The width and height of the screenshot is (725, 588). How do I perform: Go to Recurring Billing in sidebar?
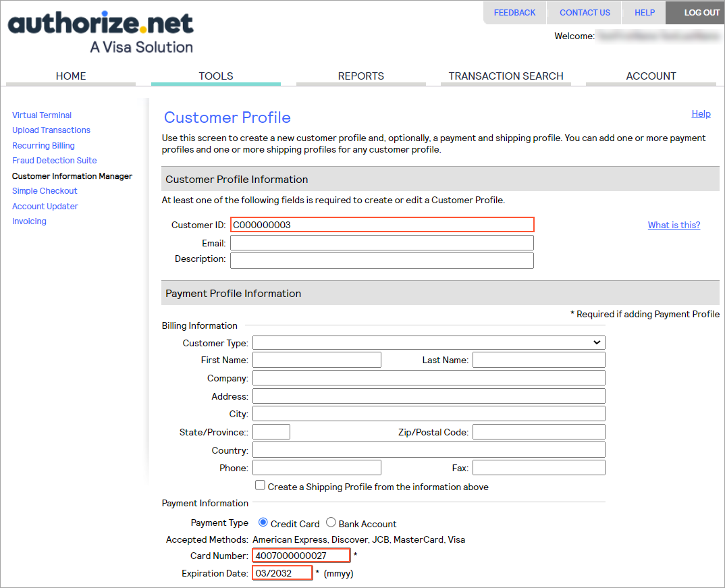[43, 146]
